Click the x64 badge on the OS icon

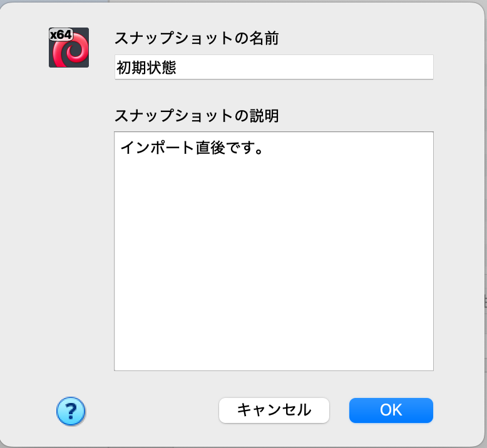(x=61, y=34)
